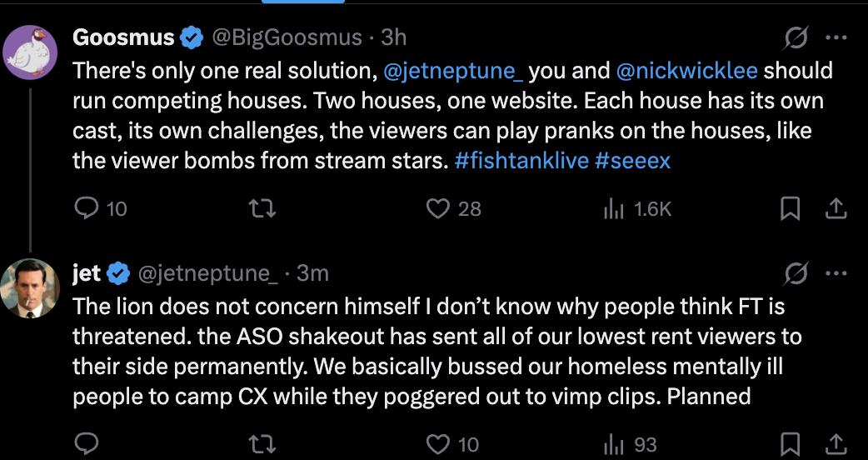This screenshot has width=868, height=460.
Task: Retweet the Goosmus post
Action: [262, 208]
